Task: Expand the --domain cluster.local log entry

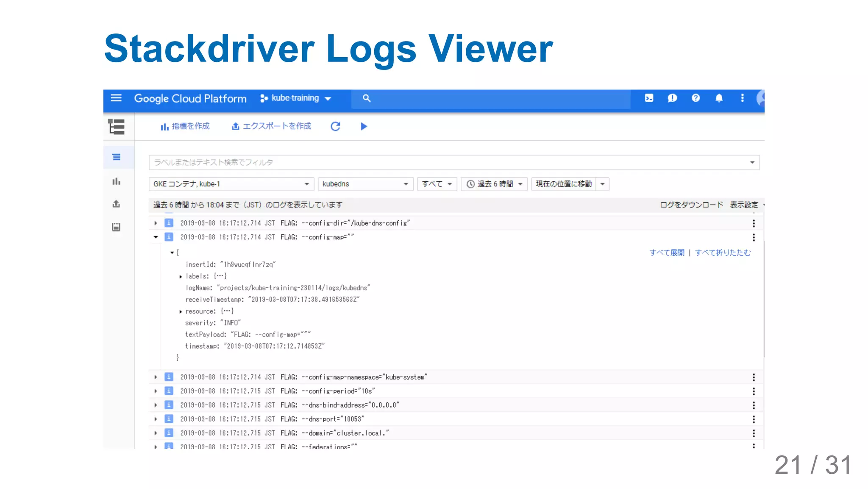Action: [x=156, y=433]
